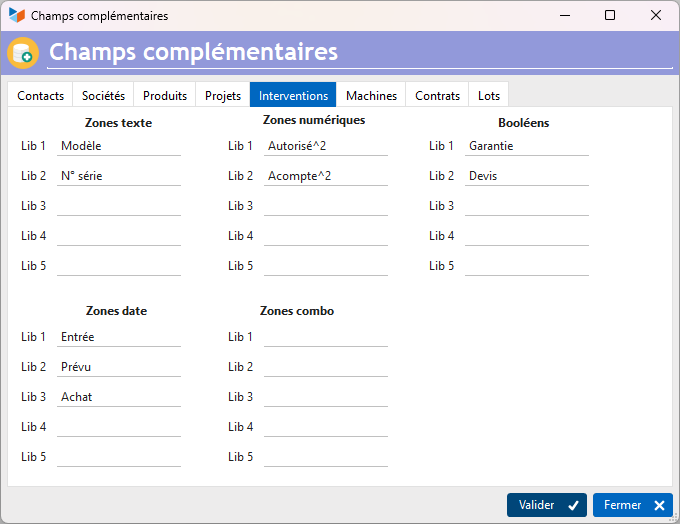Select the Garantie boolean label field

click(526, 146)
